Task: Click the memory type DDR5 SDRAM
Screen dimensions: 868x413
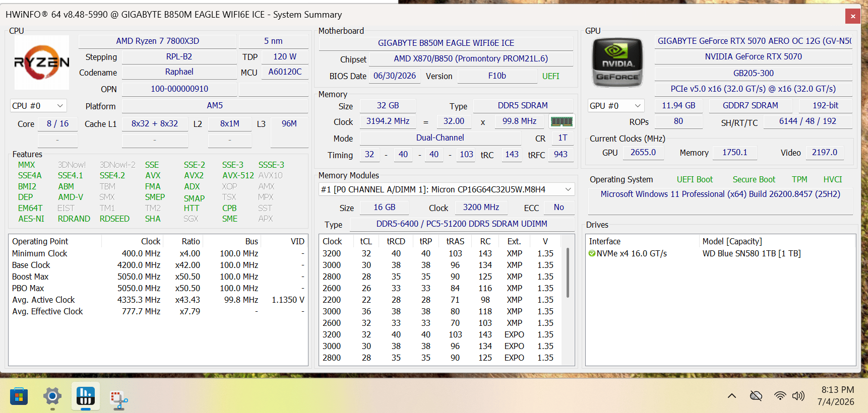Action: click(x=523, y=106)
